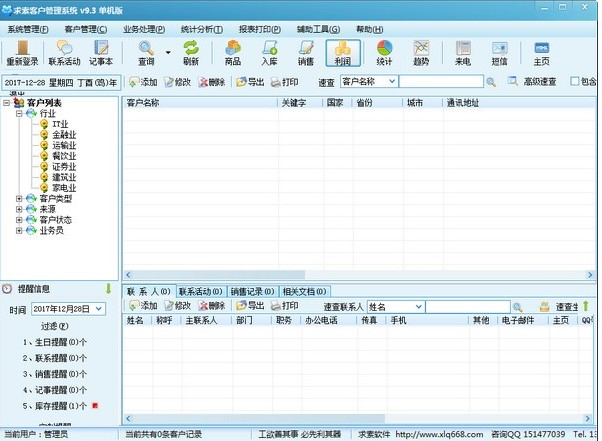602x441 pixels.
Task: Open the 商品 products tool
Action: click(233, 53)
